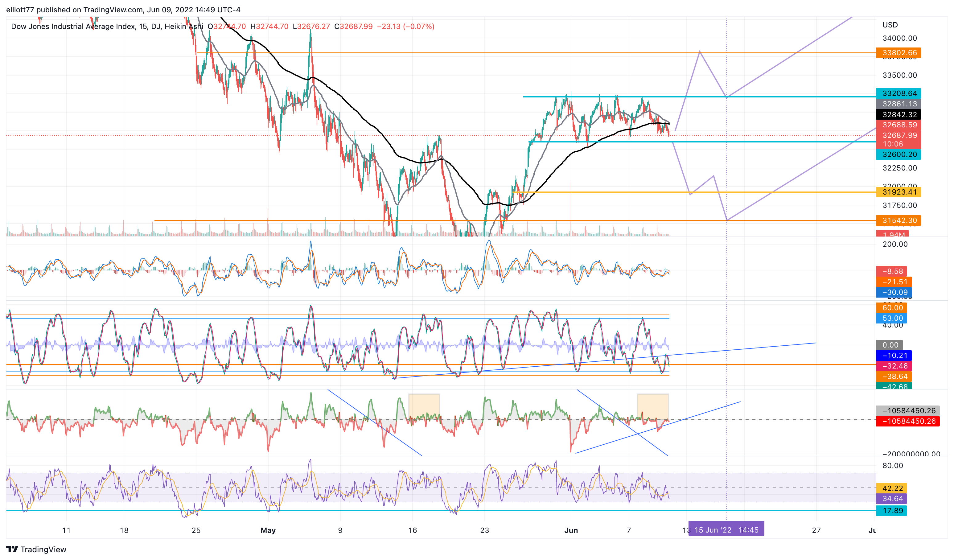Click the 27 date label on the time axis

click(x=816, y=530)
